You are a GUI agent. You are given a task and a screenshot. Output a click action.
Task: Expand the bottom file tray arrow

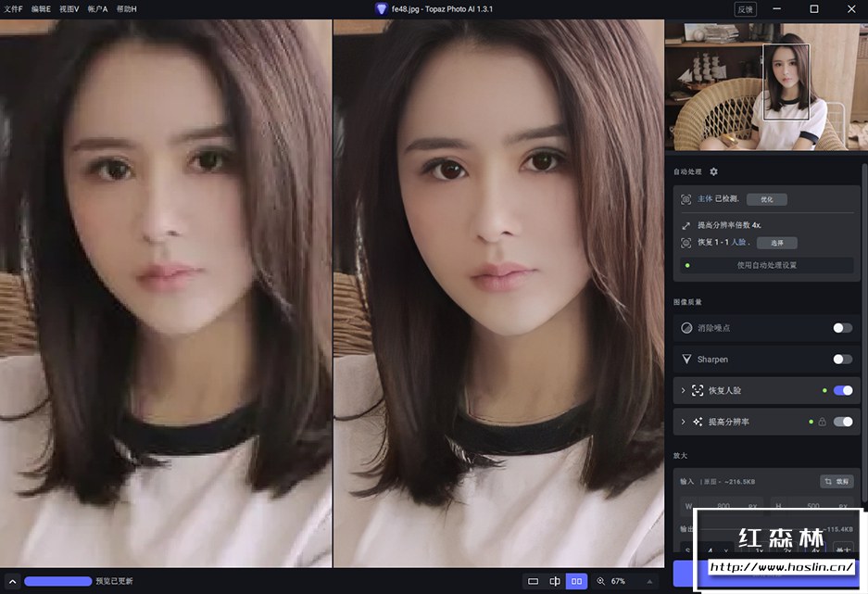tap(12, 581)
